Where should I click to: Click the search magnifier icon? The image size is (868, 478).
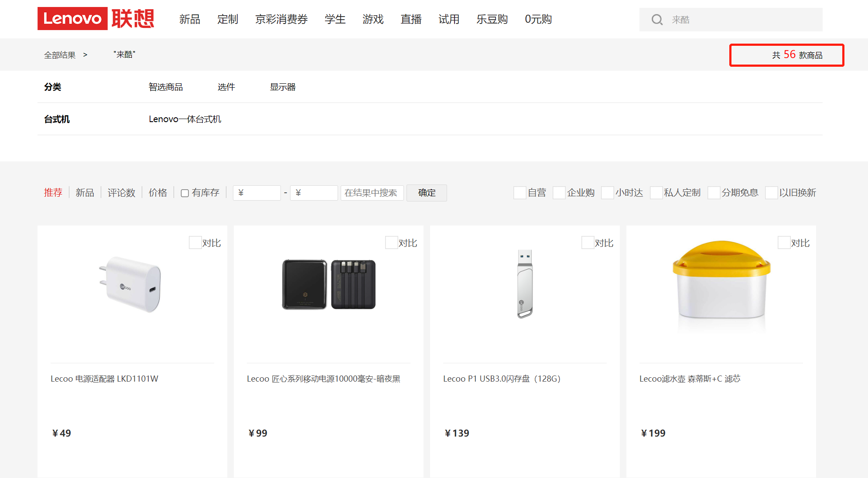pyautogui.click(x=657, y=20)
